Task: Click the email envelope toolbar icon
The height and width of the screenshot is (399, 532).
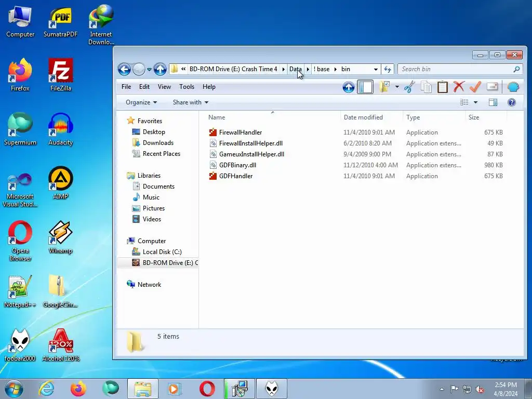Action: [493, 87]
